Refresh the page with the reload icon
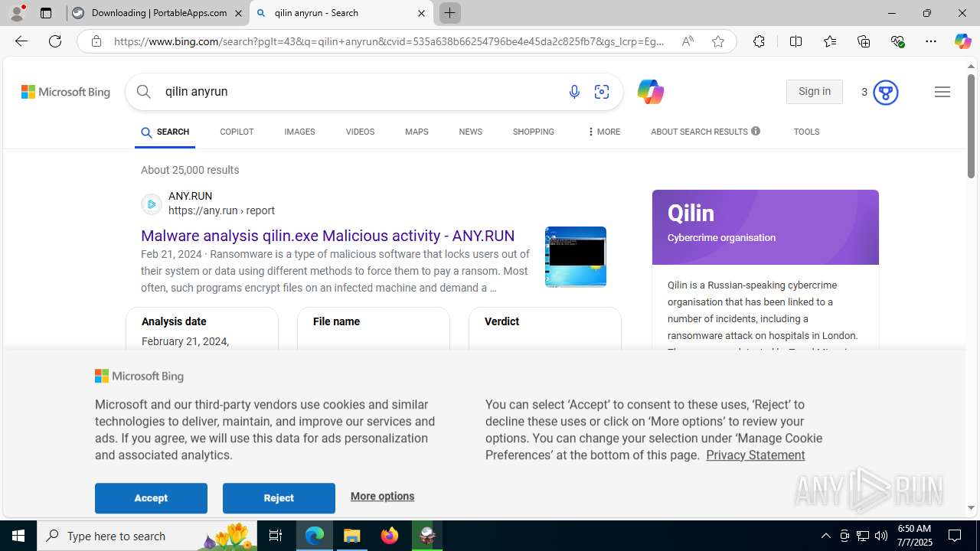Image resolution: width=980 pixels, height=551 pixels. point(55,41)
